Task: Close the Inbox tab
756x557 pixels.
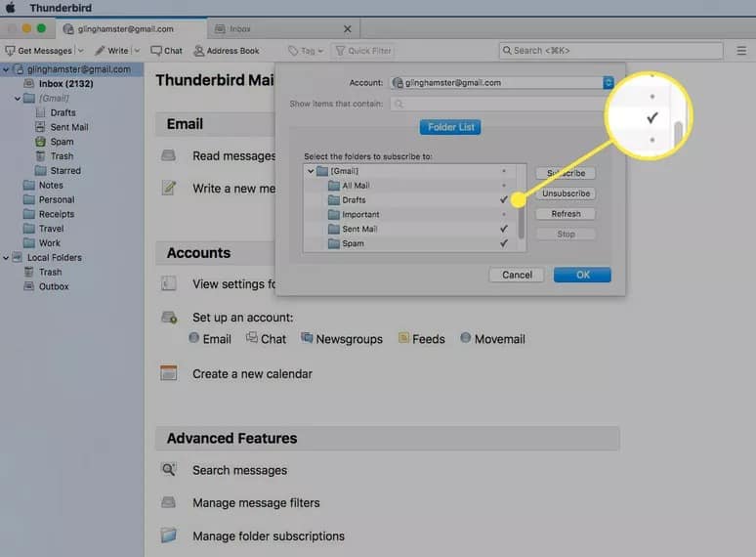Action: pyautogui.click(x=347, y=29)
